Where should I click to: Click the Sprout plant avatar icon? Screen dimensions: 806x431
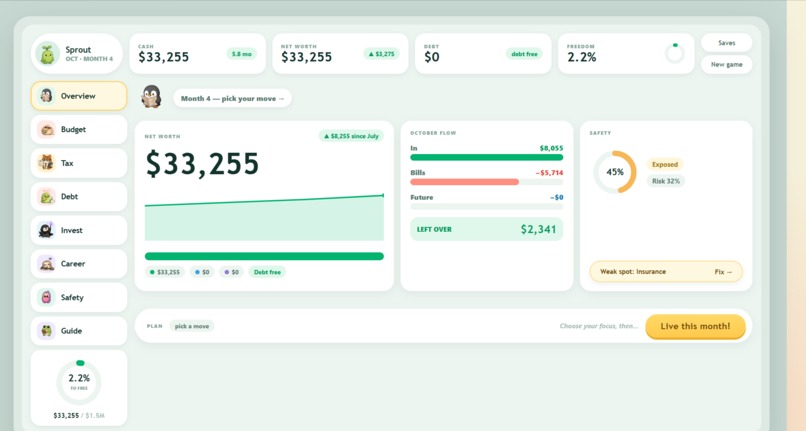click(47, 53)
